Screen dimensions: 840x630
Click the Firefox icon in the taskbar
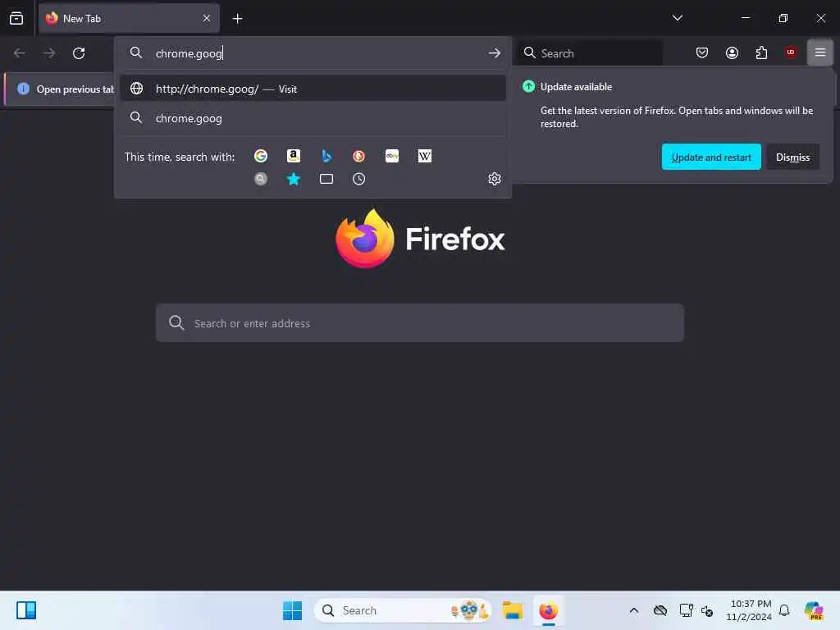pos(548,610)
